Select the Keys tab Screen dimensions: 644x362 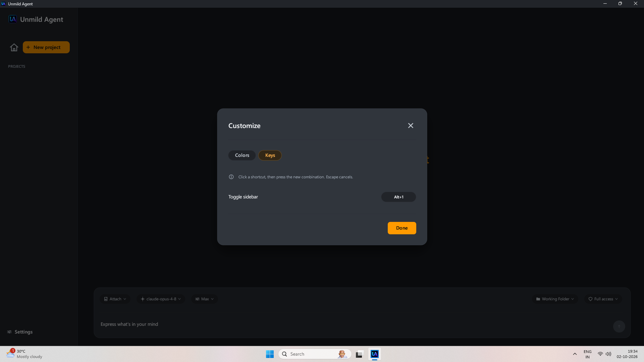pos(270,155)
